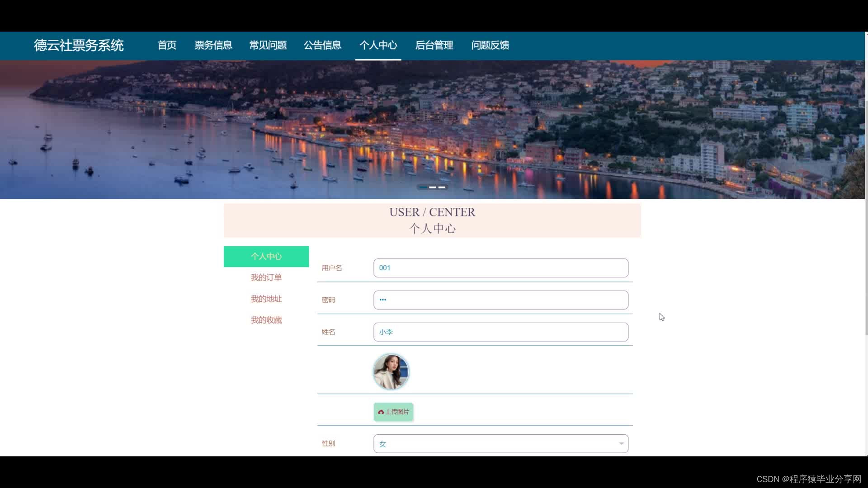Image resolution: width=868 pixels, height=488 pixels.
Task: Click the circular profile avatar photo
Action: (x=391, y=372)
